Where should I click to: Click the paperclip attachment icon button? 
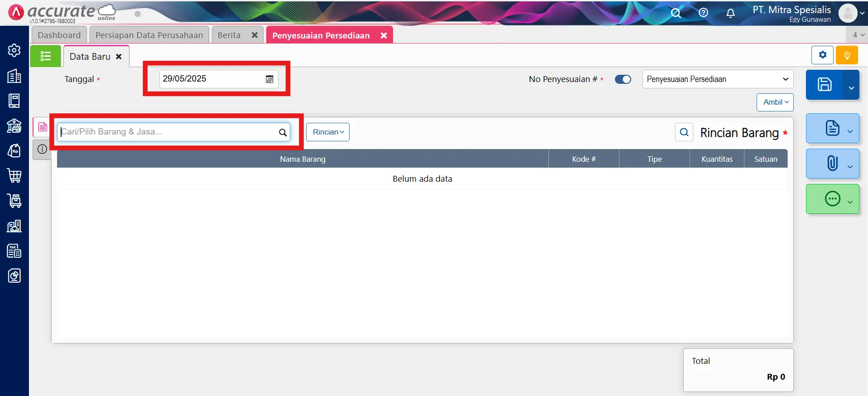832,163
